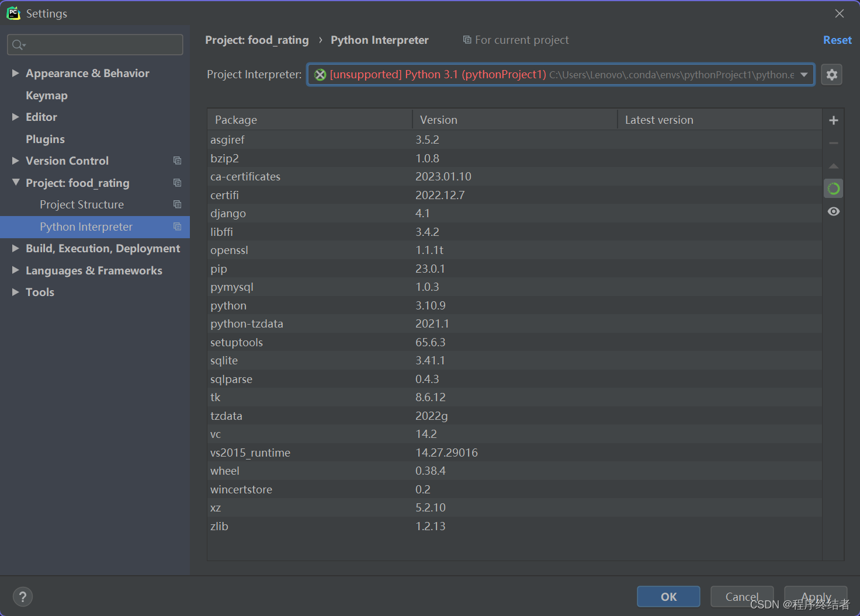Click the copy icon beside Python Interpreter
860x616 pixels.
tap(177, 227)
